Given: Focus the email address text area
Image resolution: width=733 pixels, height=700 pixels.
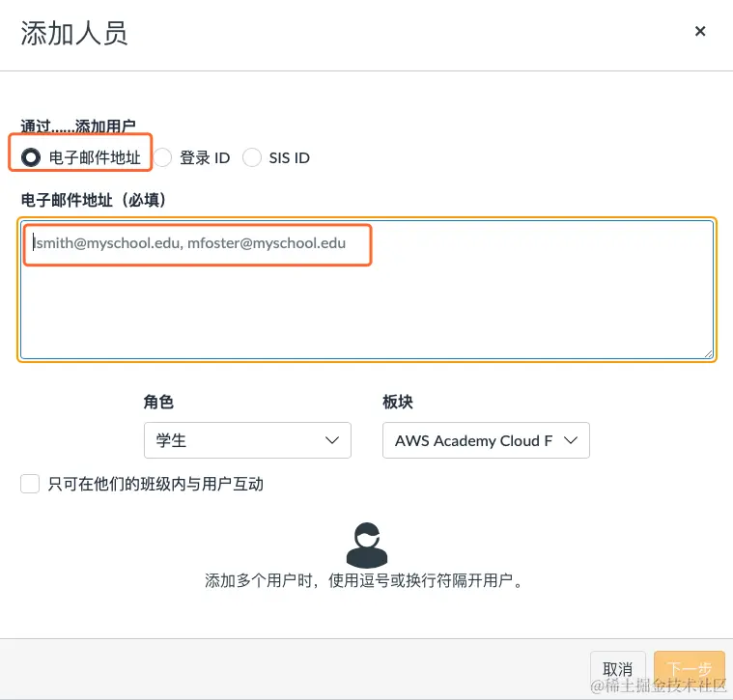Looking at the screenshot, I should [367, 290].
